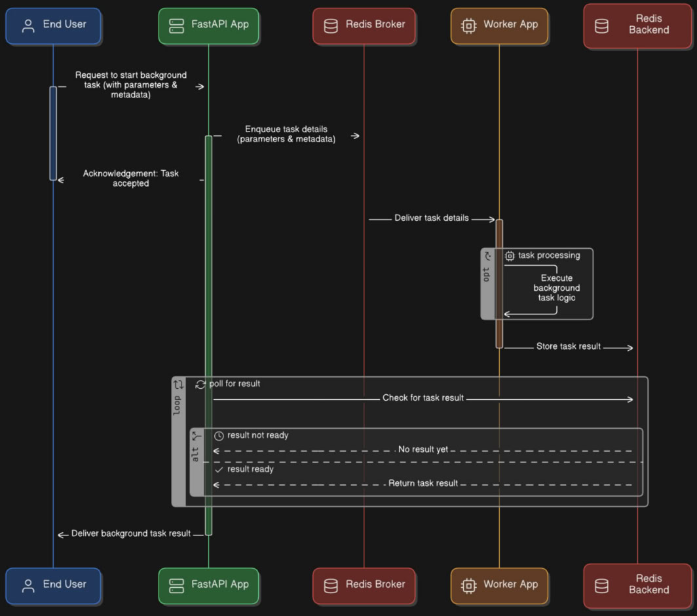Click the brown Worker App activation bar
The width and height of the screenshot is (697, 616).
(x=499, y=283)
